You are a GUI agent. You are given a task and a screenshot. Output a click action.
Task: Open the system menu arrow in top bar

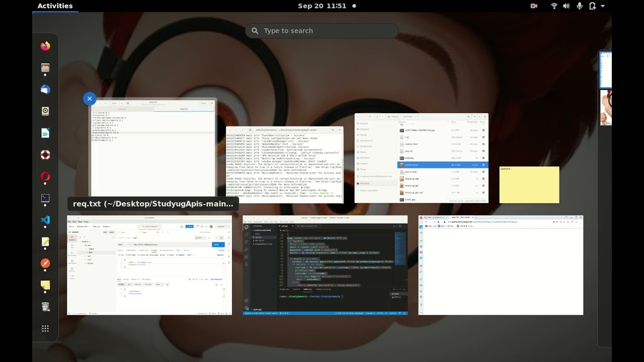(x=603, y=6)
